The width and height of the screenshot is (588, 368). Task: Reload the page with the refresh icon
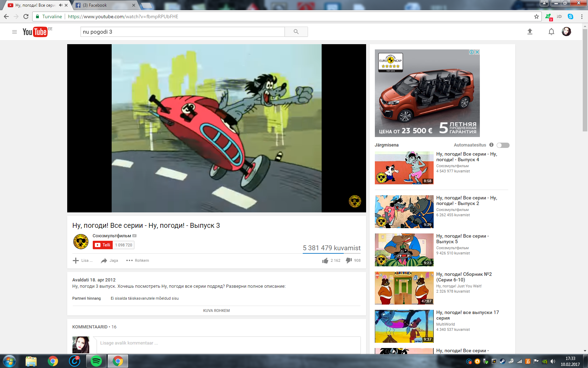point(26,16)
